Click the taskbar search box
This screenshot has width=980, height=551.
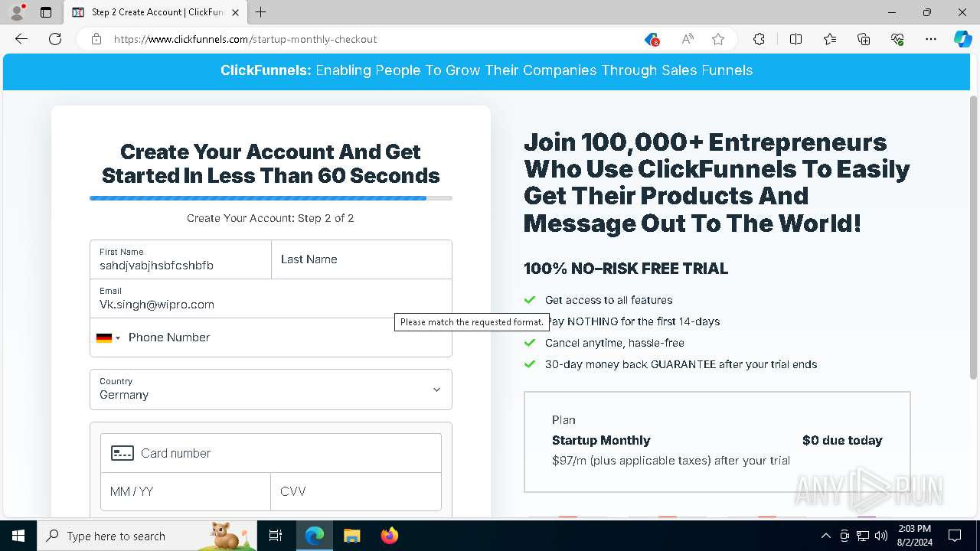(x=147, y=536)
